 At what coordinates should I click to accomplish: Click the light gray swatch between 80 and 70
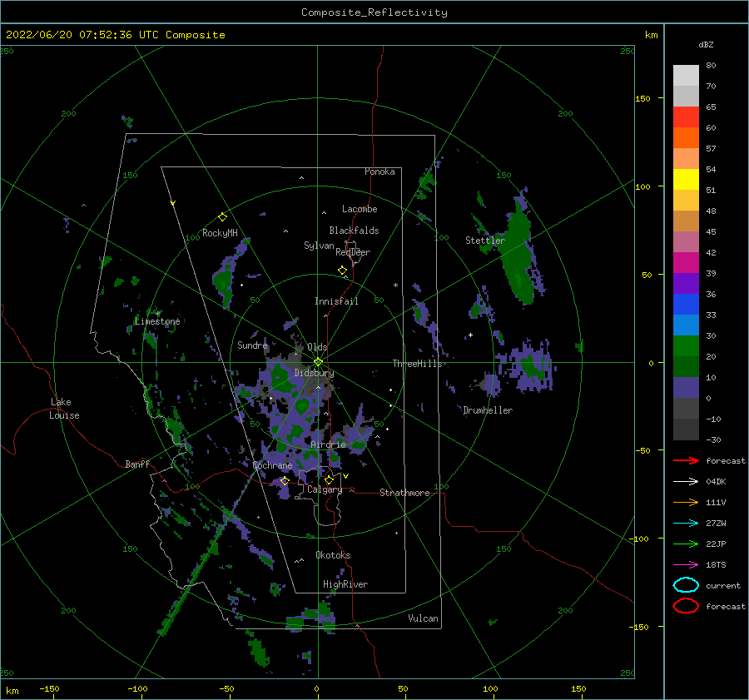pyautogui.click(x=686, y=76)
